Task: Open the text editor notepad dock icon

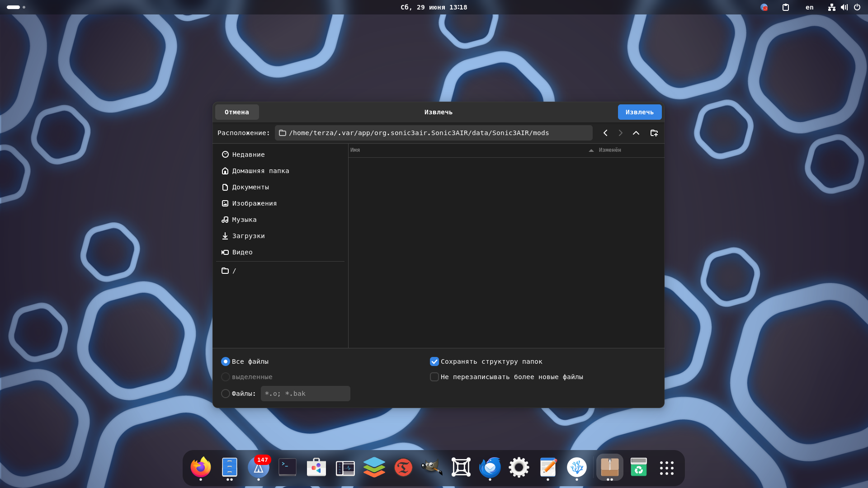Action: tap(548, 467)
